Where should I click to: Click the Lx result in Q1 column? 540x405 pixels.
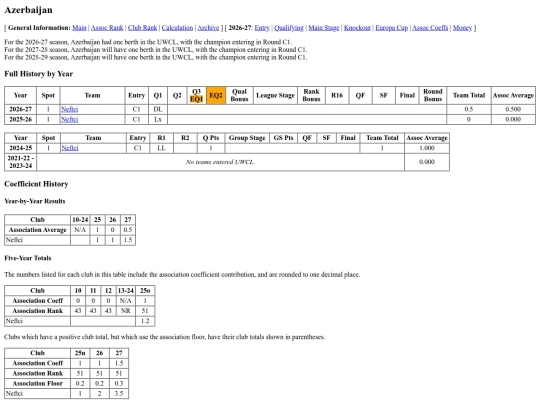coord(158,120)
